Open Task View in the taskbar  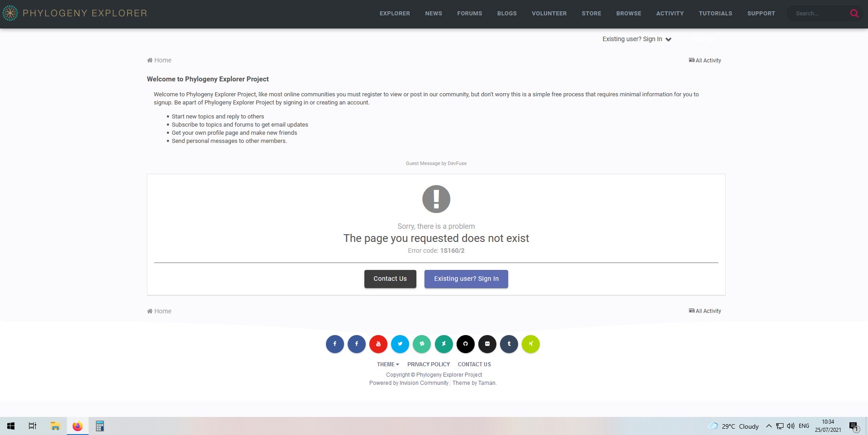coord(33,426)
